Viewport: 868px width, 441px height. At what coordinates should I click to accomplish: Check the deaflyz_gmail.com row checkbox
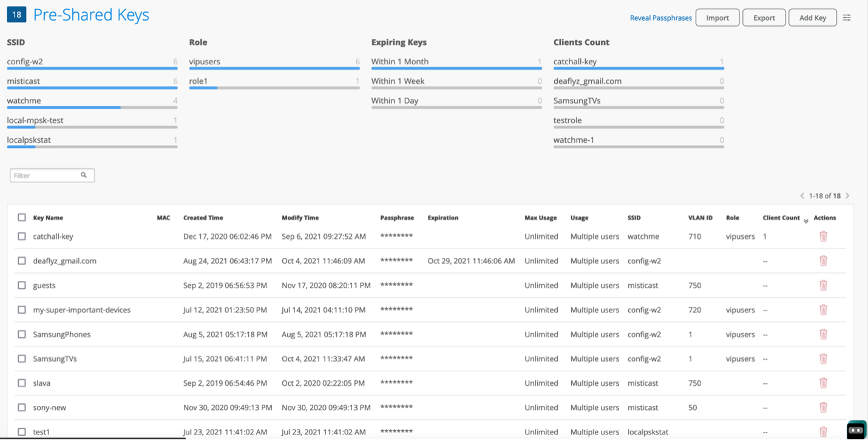pos(22,261)
